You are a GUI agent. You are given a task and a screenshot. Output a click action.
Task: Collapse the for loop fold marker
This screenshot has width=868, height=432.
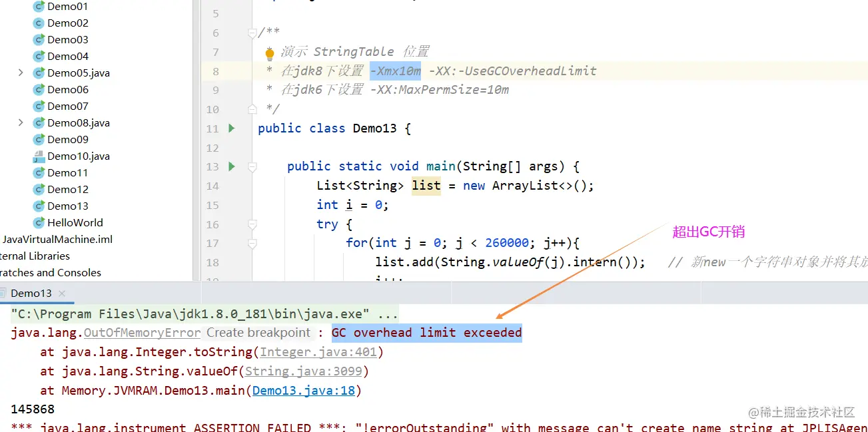(x=252, y=244)
